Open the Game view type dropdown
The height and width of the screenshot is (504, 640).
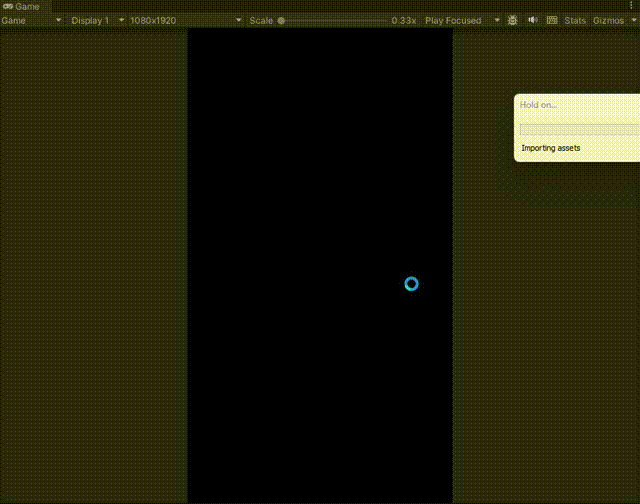click(x=31, y=20)
